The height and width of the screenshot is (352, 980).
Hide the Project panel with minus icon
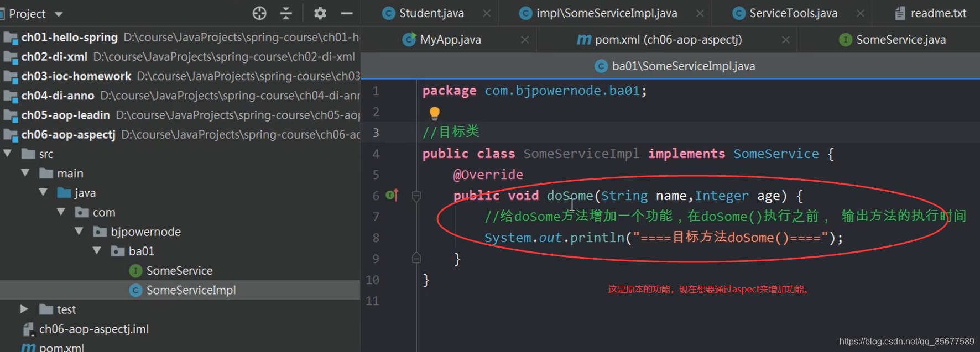click(347, 13)
